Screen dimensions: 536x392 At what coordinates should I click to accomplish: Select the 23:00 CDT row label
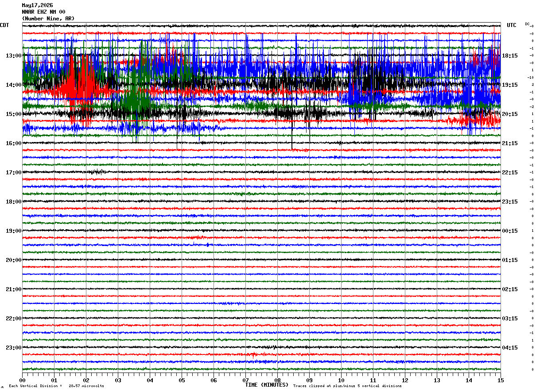[13, 348]
